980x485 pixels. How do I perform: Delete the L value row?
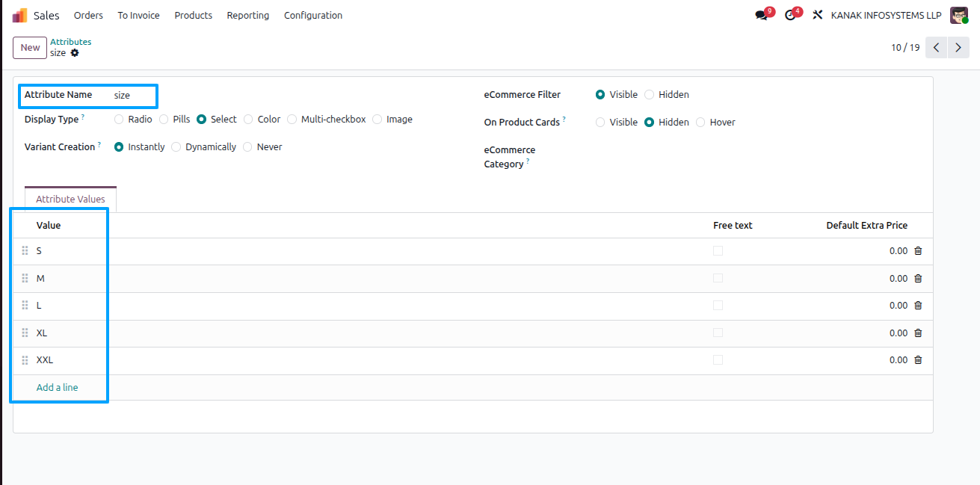coord(918,306)
